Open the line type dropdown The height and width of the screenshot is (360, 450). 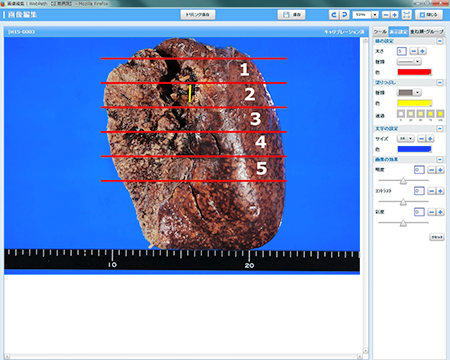pos(409,62)
